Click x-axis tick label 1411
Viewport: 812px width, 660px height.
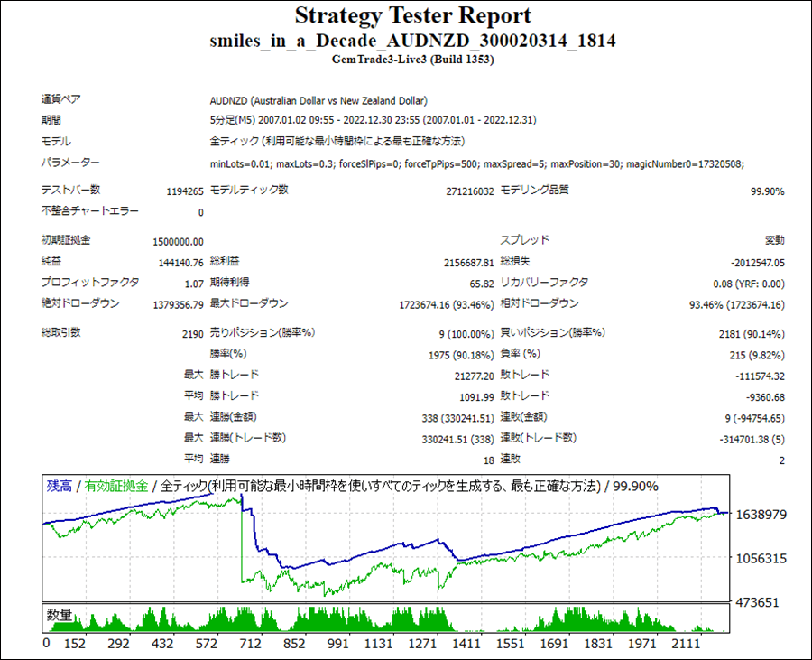coord(466,644)
